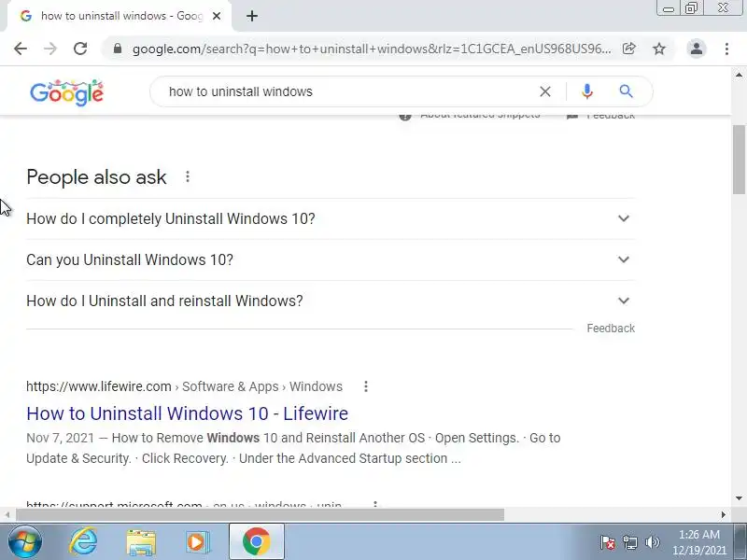This screenshot has height=560, width=747.
Task: Open Chrome's three-dot menu
Action: (x=726, y=49)
